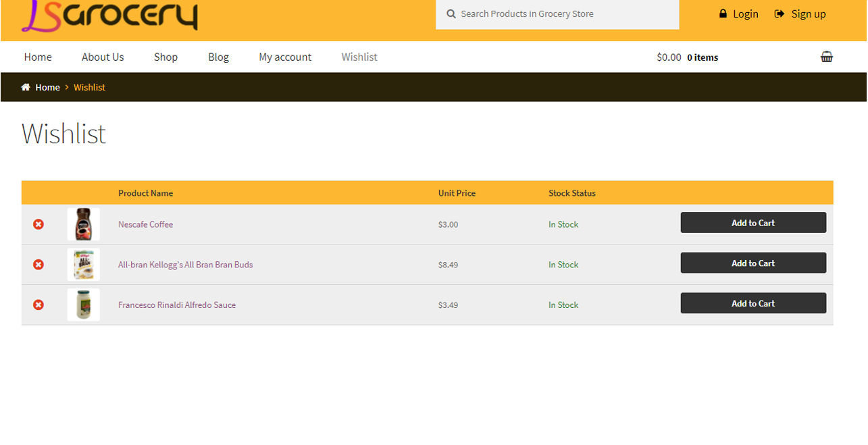
Task: Open All-bran Kellogg's product thumbnail
Action: coord(84,265)
